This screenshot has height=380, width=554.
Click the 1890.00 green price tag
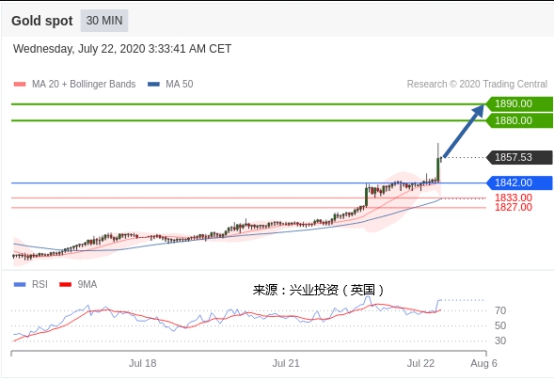[519, 104]
